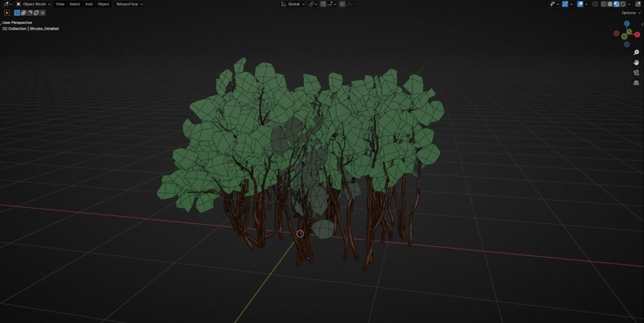Open the Global transform orientation dropdown

pos(293,4)
